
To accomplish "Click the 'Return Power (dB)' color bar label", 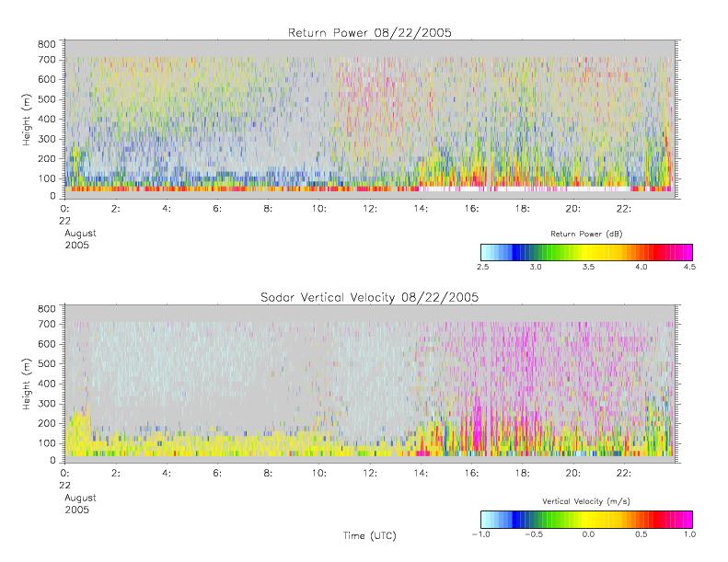I will (x=586, y=234).
